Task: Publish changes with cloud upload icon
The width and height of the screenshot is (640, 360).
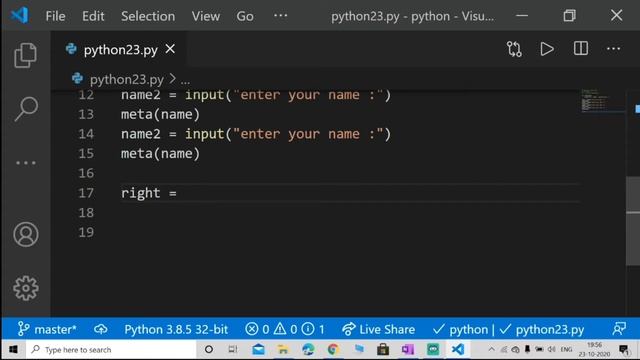Action: (x=100, y=329)
